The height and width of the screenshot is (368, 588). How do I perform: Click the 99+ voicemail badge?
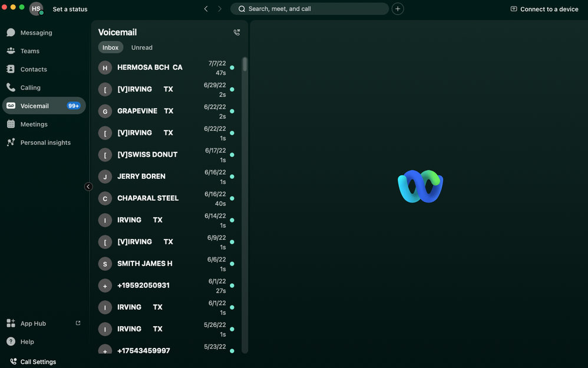(x=74, y=105)
